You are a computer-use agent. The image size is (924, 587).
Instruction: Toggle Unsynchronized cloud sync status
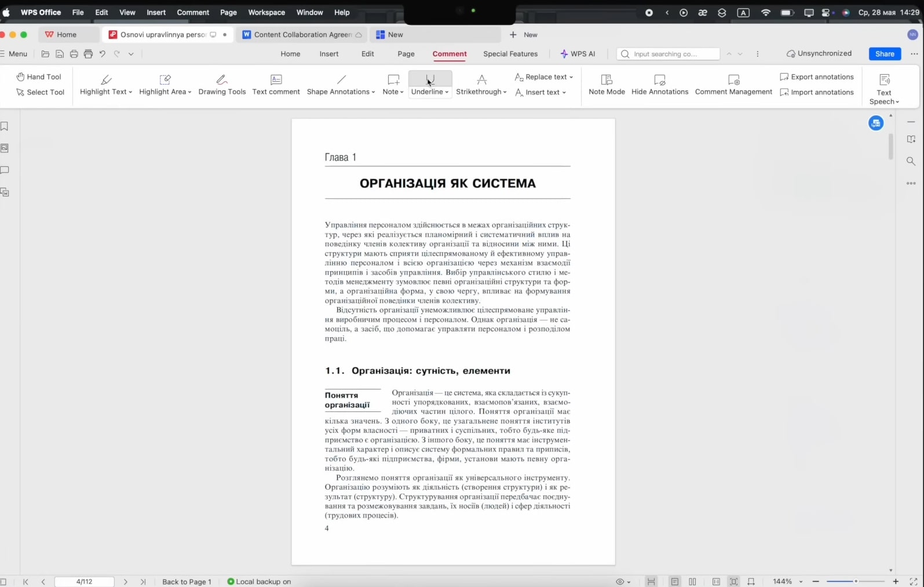(819, 53)
